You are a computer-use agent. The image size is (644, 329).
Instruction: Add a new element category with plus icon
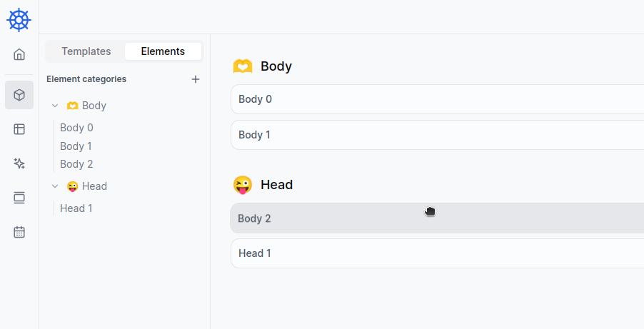[x=196, y=79]
